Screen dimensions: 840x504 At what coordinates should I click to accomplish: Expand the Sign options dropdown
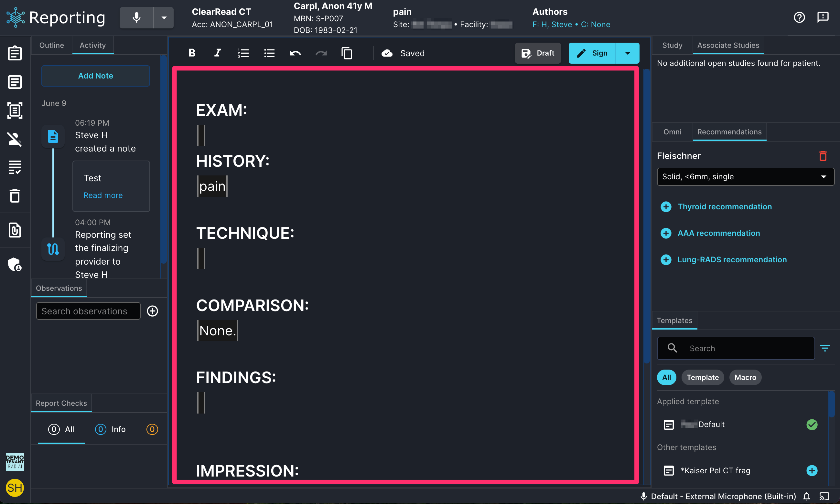pyautogui.click(x=628, y=53)
